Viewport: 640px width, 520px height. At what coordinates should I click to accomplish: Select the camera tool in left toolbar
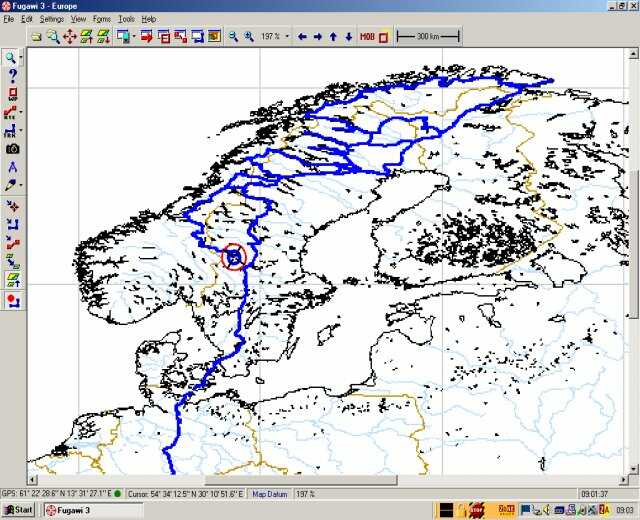pyautogui.click(x=12, y=148)
